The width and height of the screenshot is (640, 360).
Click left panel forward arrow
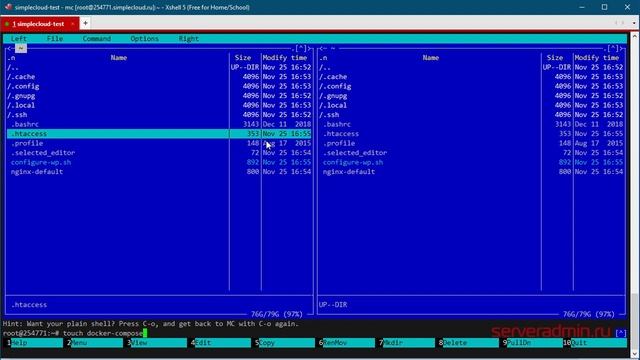[x=309, y=49]
